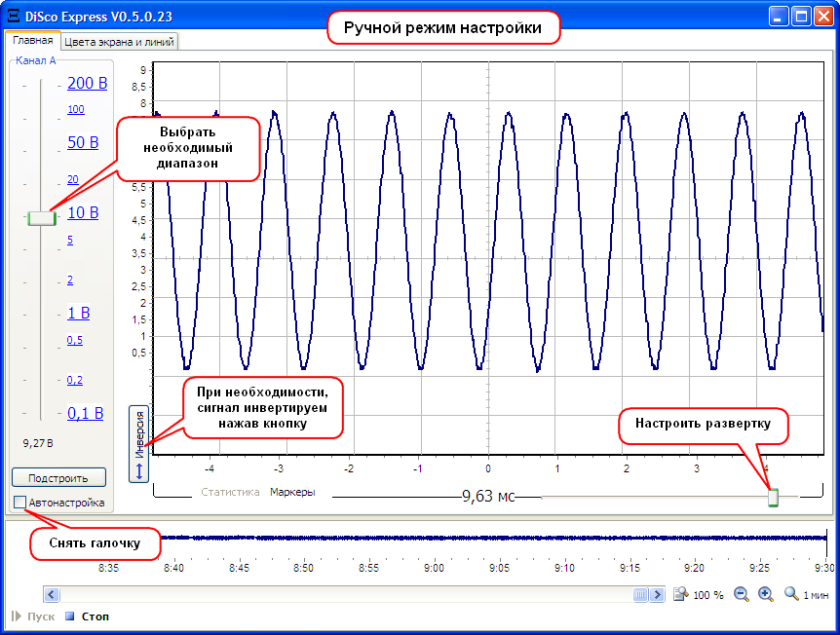Choose the 50 В range link
This screenshot has height=635, width=840.
click(83, 142)
